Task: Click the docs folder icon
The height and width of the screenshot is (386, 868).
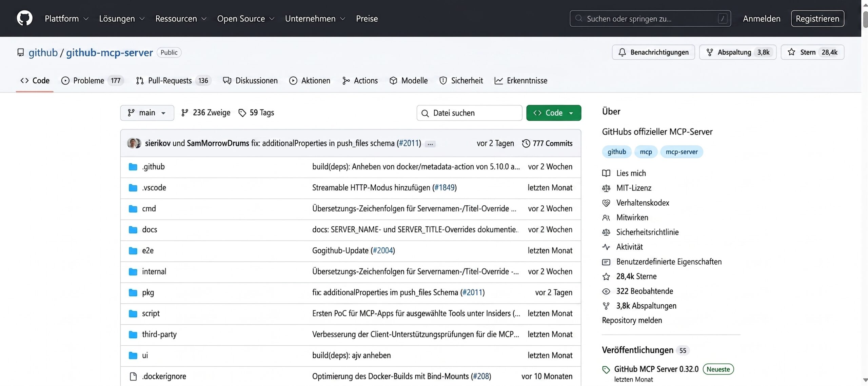Action: (x=133, y=230)
